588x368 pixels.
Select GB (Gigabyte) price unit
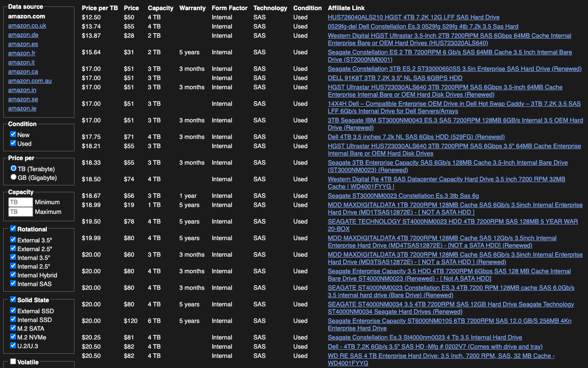[13, 177]
